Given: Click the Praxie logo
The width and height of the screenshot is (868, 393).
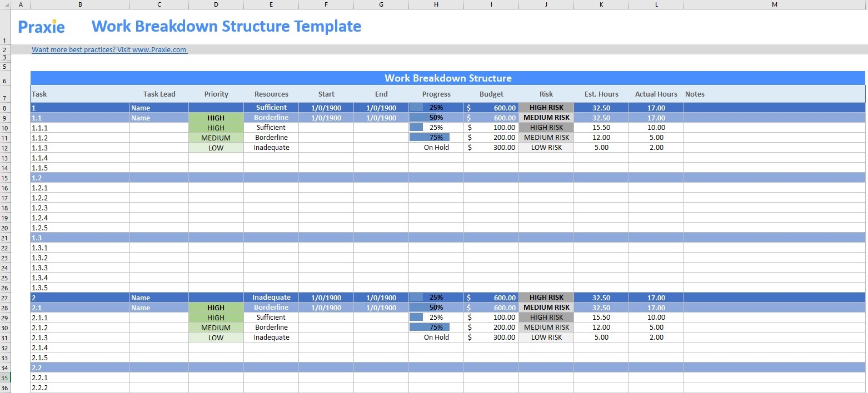Looking at the screenshot, I should point(41,26).
